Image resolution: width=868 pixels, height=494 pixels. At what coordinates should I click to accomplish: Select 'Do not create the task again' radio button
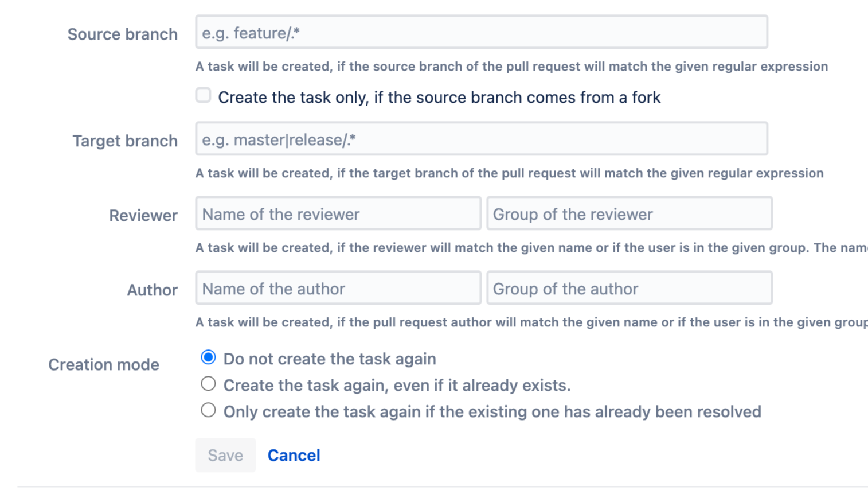pos(208,357)
